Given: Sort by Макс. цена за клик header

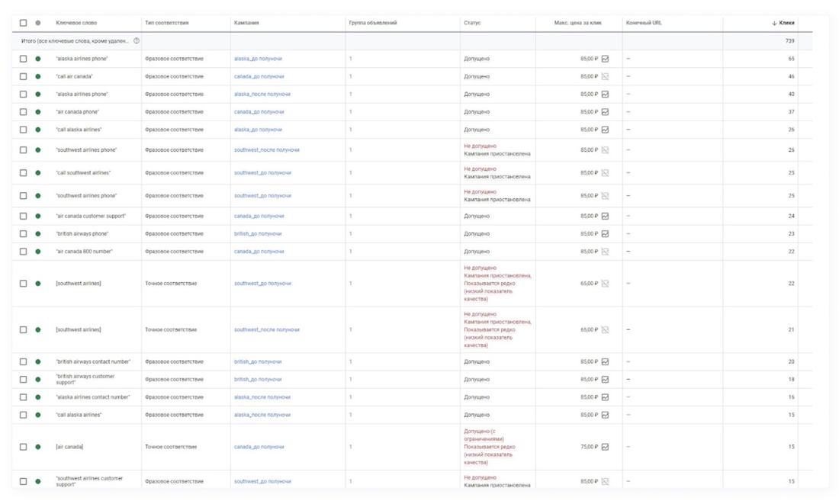Looking at the screenshot, I should pyautogui.click(x=578, y=23).
